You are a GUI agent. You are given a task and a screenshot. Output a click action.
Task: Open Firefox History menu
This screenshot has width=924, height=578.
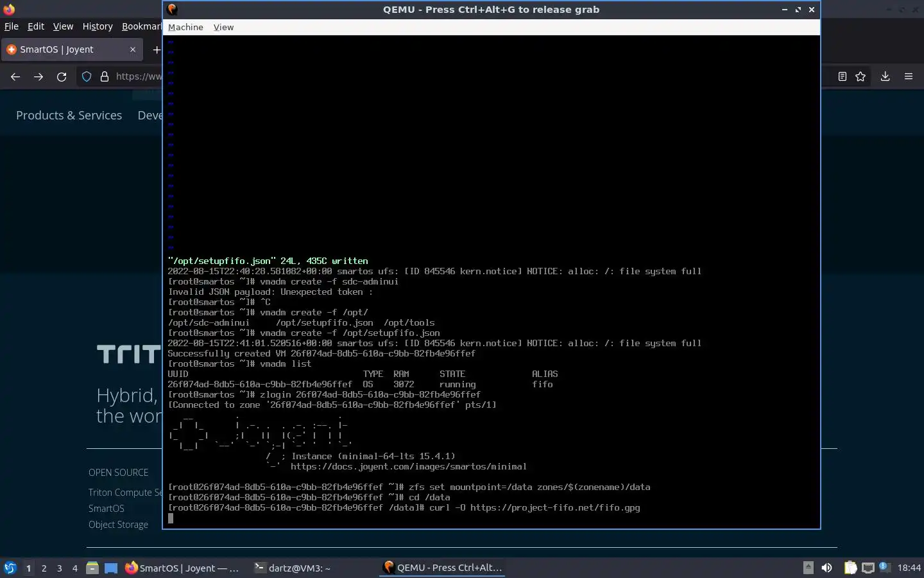(98, 26)
